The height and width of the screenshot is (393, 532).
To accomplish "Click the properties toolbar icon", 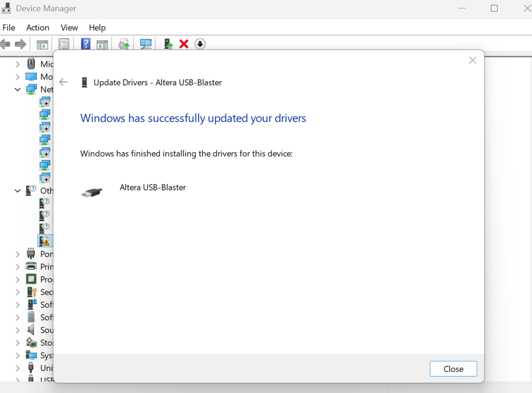I will coord(64,44).
